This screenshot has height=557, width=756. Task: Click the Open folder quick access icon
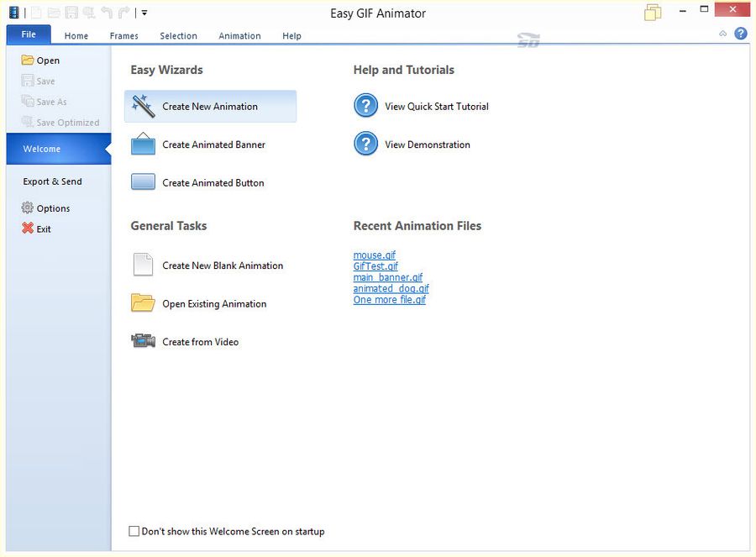(x=54, y=13)
